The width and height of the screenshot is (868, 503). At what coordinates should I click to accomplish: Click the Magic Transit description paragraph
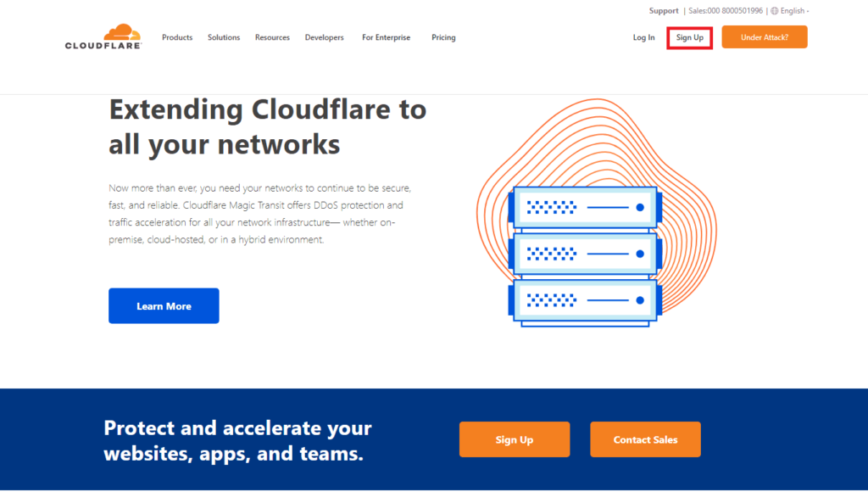pyautogui.click(x=260, y=214)
